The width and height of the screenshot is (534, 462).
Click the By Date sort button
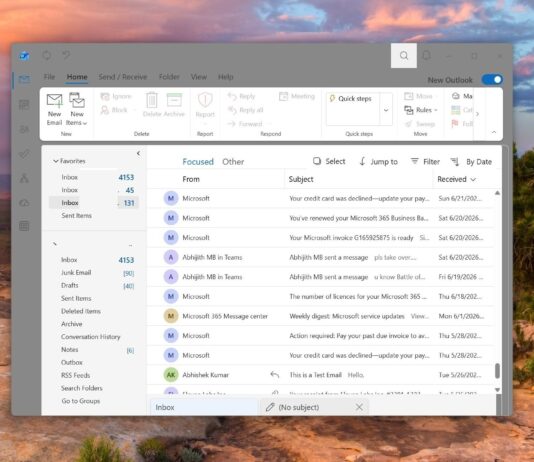tap(471, 162)
